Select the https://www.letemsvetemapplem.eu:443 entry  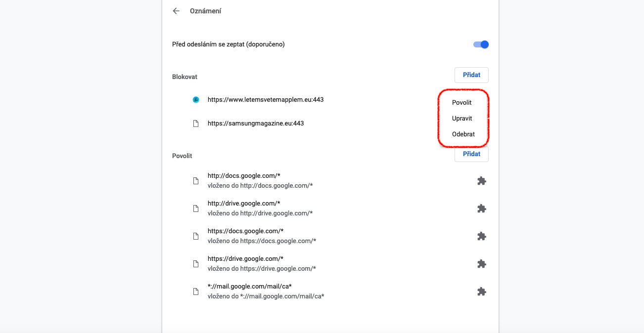tap(265, 99)
